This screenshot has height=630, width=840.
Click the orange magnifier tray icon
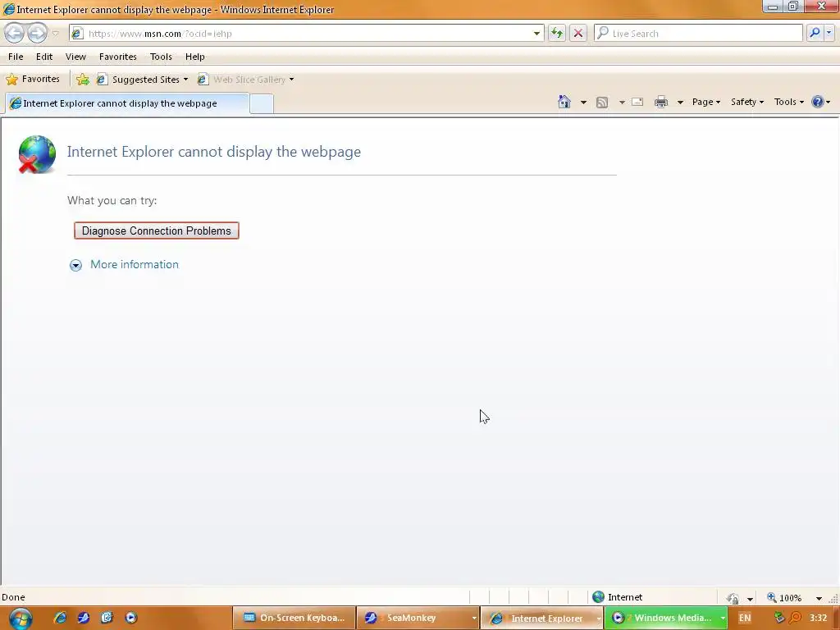pos(796,618)
